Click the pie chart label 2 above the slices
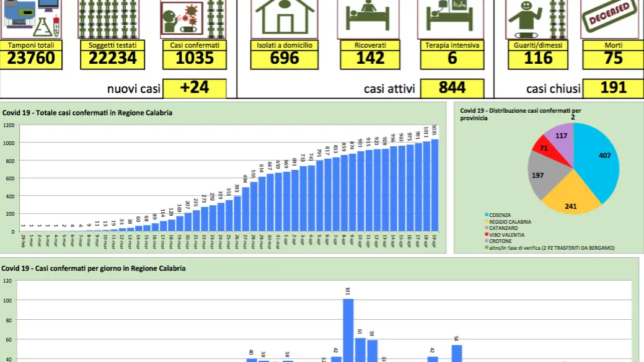The width and height of the screenshot is (644, 362). [x=573, y=118]
